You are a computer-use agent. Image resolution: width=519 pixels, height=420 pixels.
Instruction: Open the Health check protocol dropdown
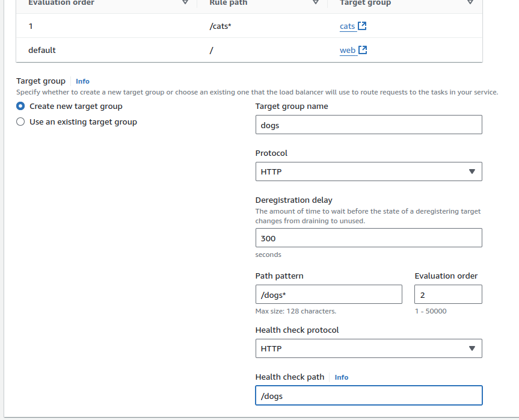(x=368, y=348)
